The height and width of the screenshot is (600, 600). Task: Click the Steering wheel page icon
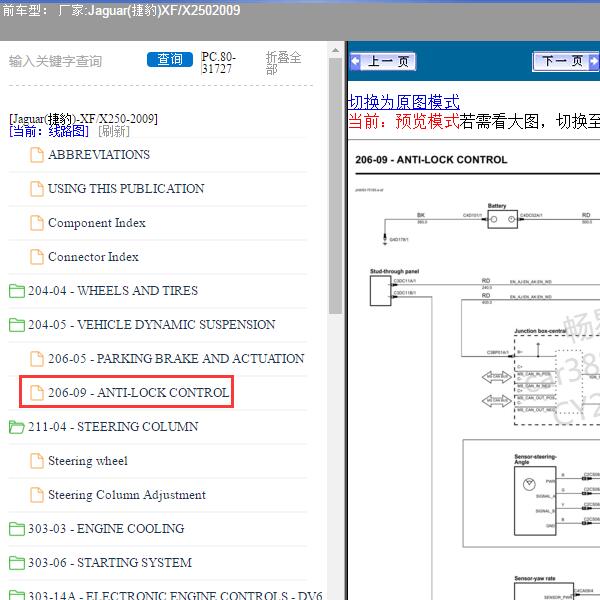tap(37, 461)
